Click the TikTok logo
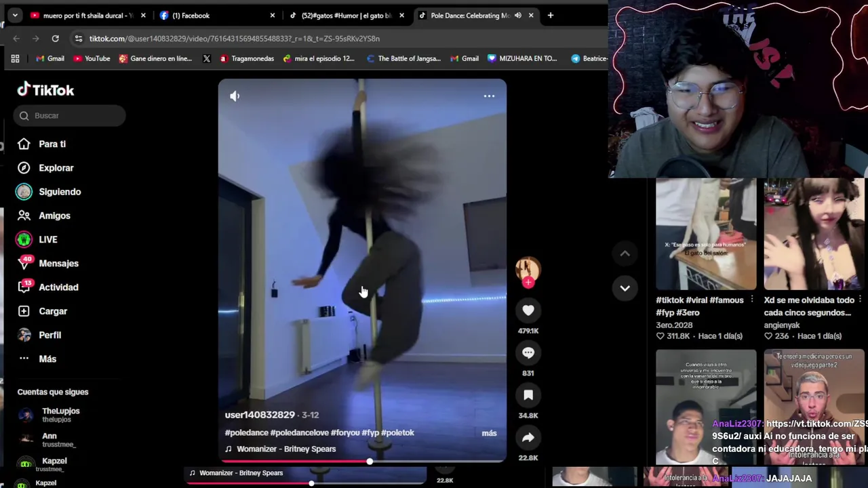The height and width of the screenshot is (488, 868). pyautogui.click(x=45, y=89)
